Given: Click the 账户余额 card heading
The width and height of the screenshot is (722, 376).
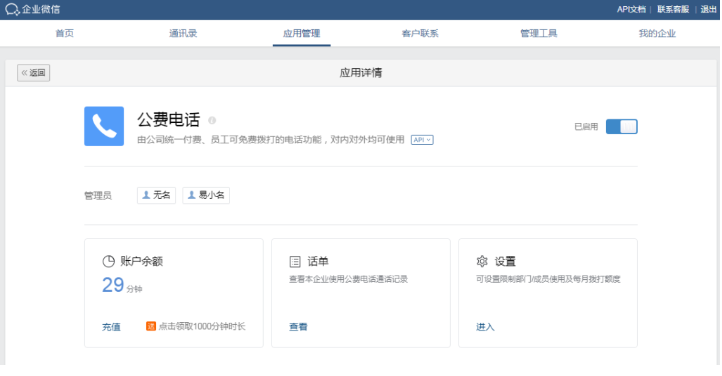Looking at the screenshot, I should (x=142, y=261).
